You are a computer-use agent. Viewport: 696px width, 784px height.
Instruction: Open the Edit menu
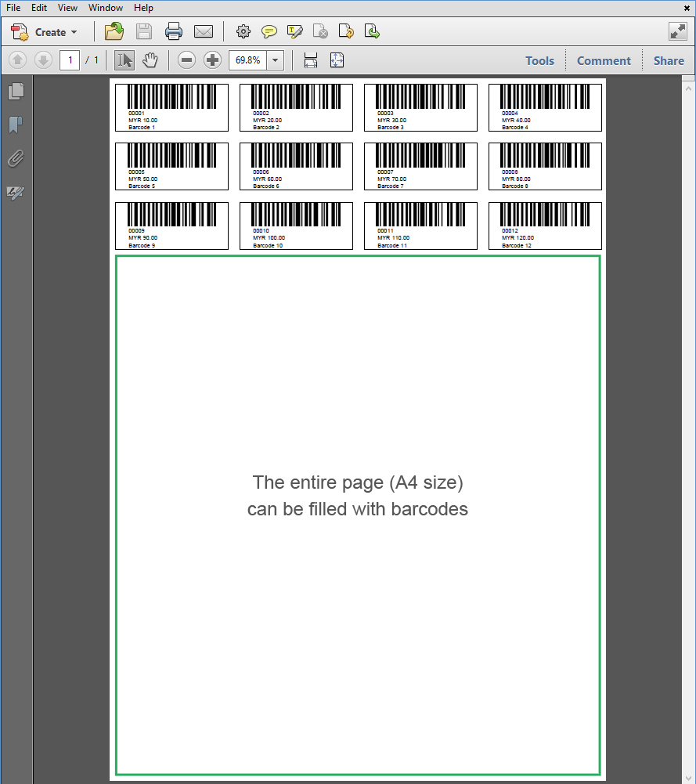(x=39, y=8)
